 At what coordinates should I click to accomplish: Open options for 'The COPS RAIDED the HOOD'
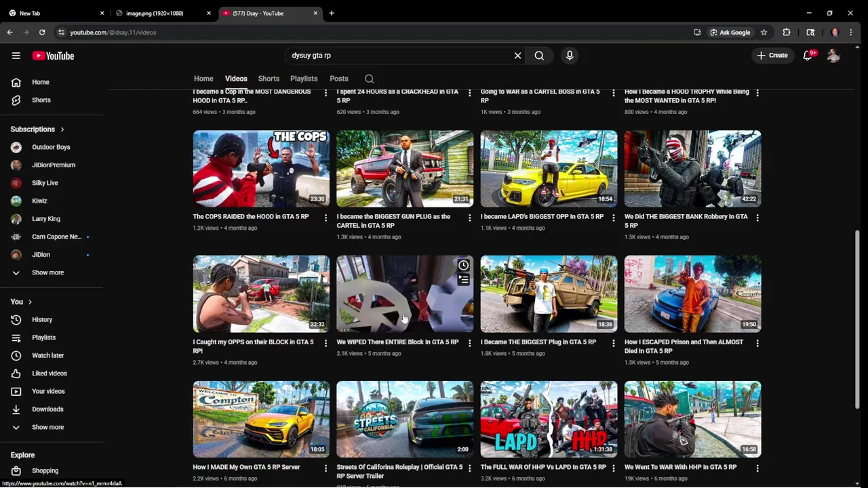(325, 218)
